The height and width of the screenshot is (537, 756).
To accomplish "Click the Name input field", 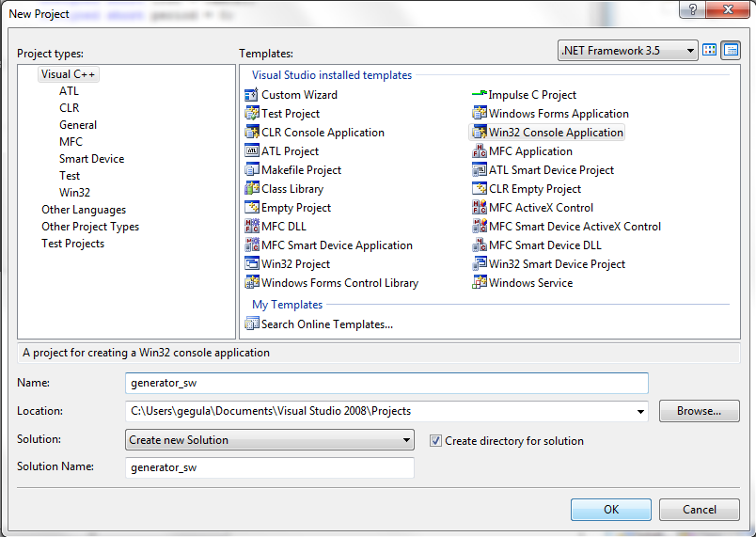I will [386, 383].
